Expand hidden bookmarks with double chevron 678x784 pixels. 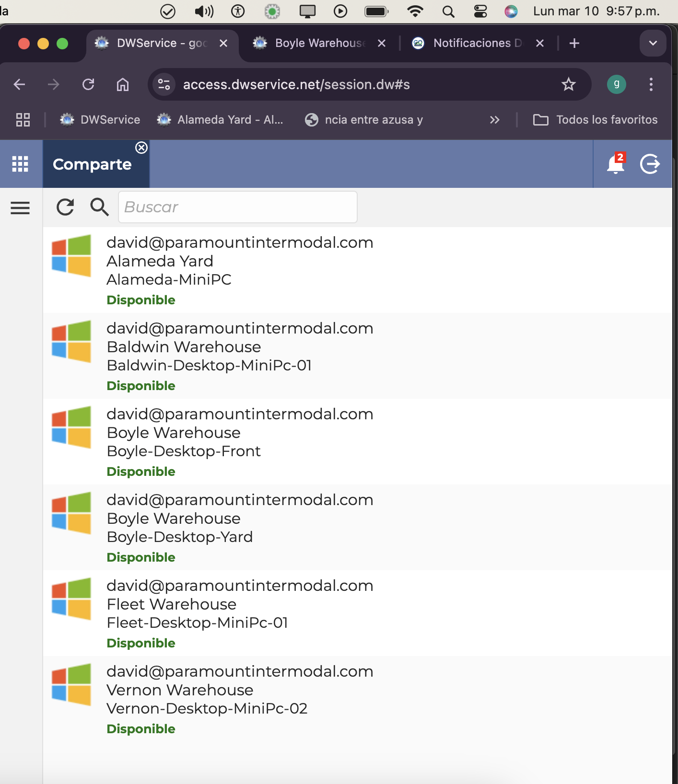[495, 120]
